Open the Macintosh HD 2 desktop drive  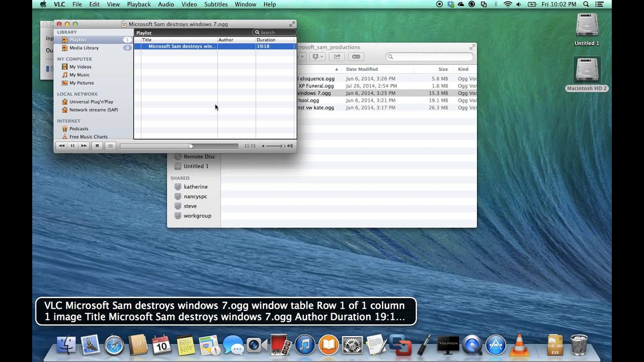(587, 73)
